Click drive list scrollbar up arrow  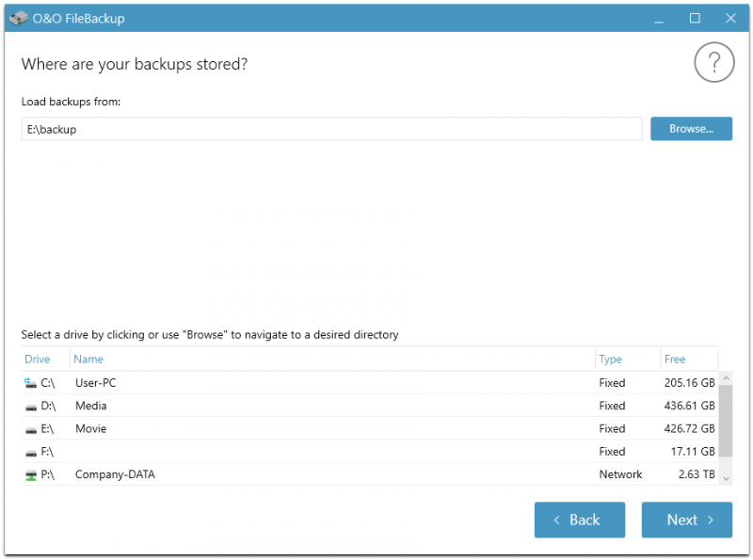click(x=726, y=378)
